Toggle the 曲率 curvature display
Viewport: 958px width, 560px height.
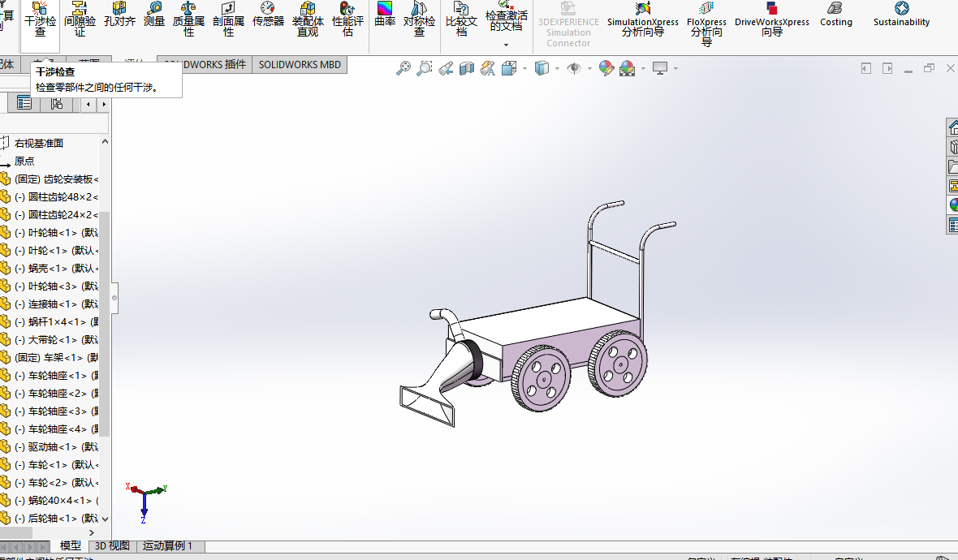coord(385,15)
